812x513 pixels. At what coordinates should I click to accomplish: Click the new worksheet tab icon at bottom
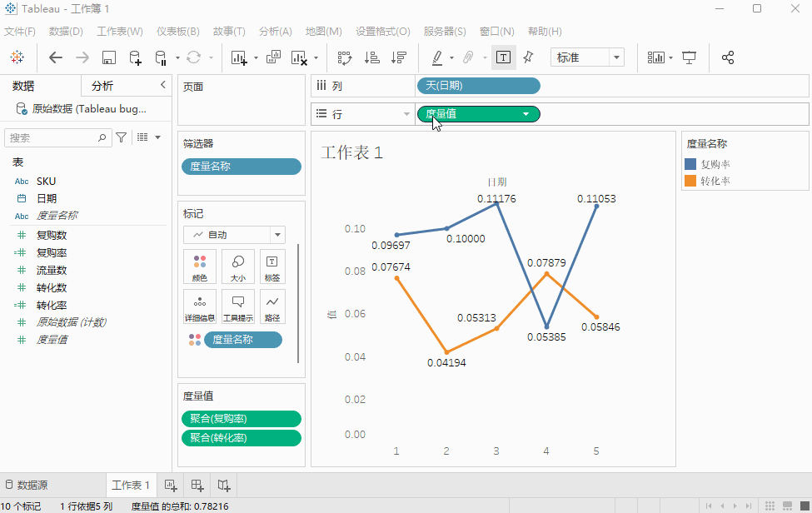click(x=171, y=485)
